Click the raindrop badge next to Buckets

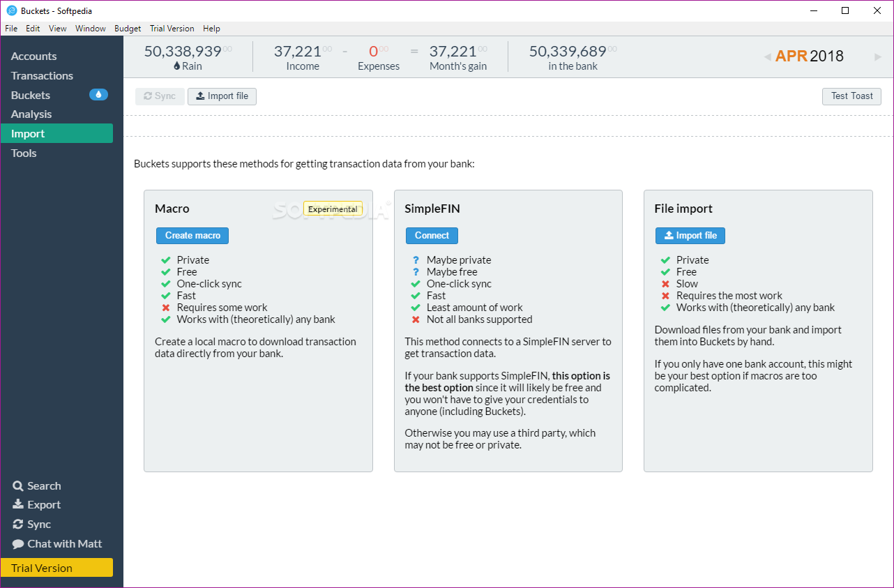[x=98, y=95]
